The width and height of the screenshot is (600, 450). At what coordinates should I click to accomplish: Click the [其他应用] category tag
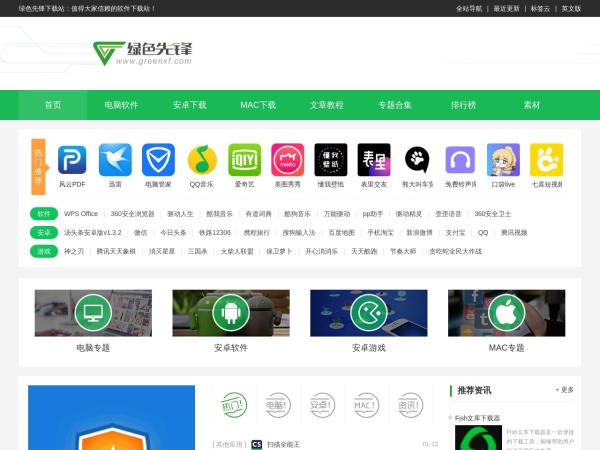(229, 444)
